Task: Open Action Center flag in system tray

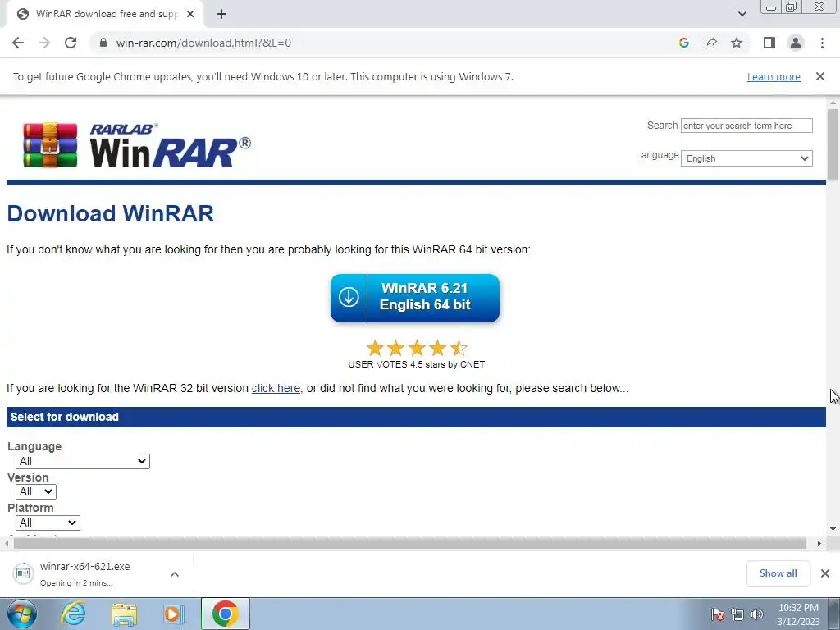Action: 718,614
